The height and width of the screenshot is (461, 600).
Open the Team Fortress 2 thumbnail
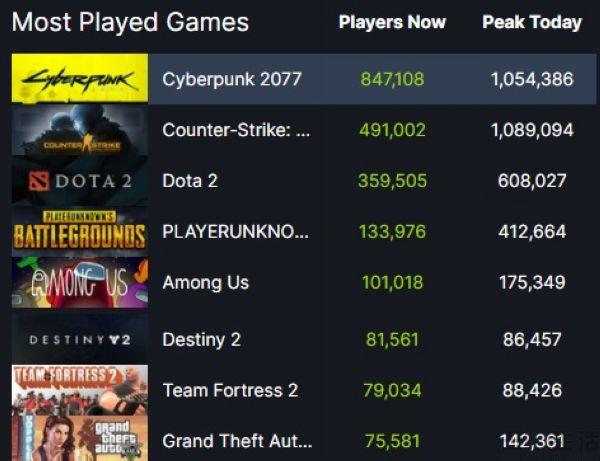(x=80, y=390)
